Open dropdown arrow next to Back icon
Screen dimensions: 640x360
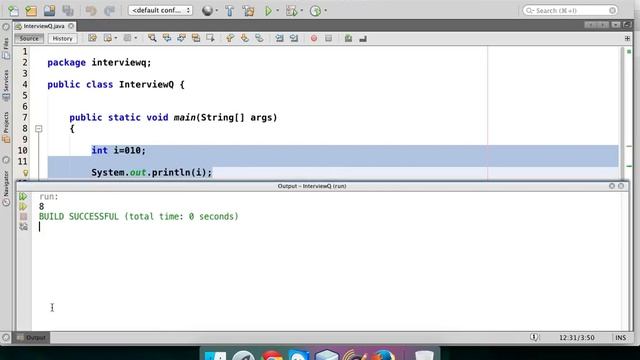[x=116, y=38]
